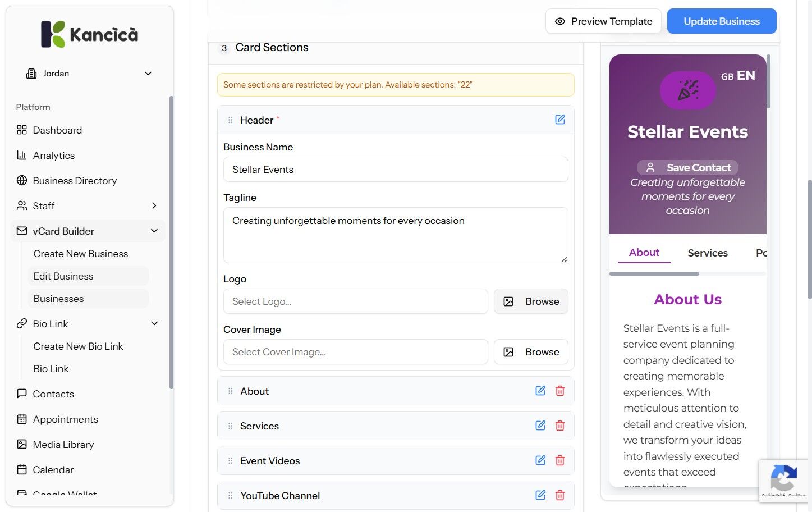Click the drag handle beside About
The image size is (812, 512).
point(230,391)
